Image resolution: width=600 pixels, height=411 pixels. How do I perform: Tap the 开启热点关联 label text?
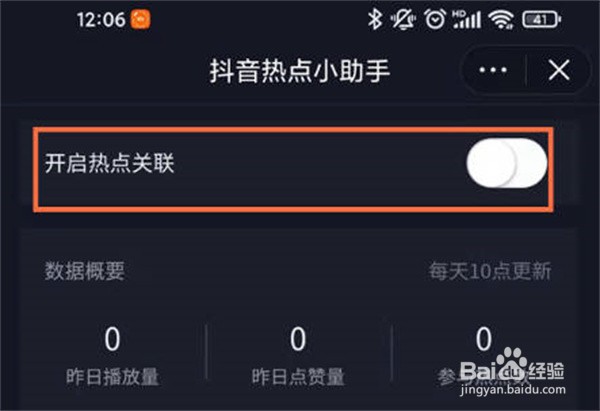click(x=110, y=163)
